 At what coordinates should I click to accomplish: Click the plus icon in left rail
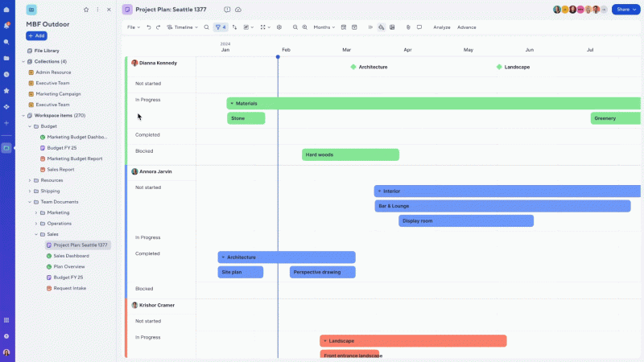click(6, 123)
